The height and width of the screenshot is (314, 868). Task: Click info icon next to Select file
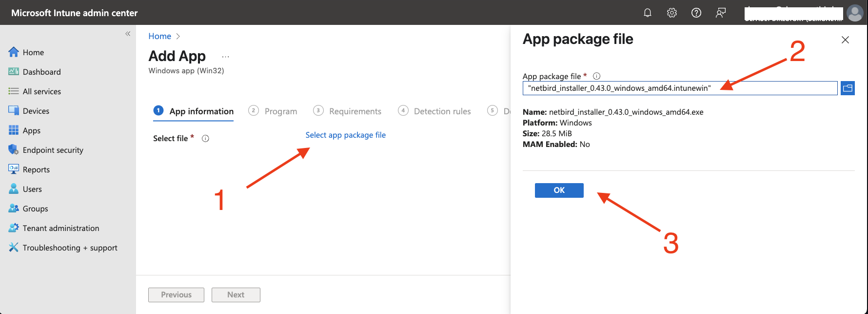pos(205,139)
